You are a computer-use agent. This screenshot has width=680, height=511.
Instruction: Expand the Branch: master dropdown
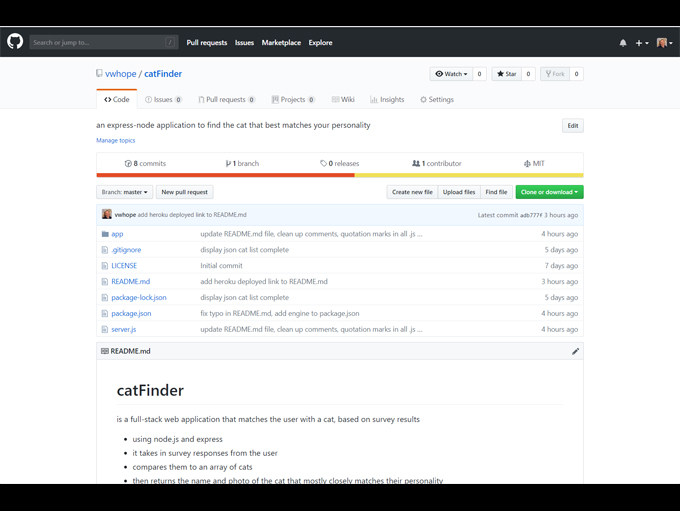tap(124, 192)
